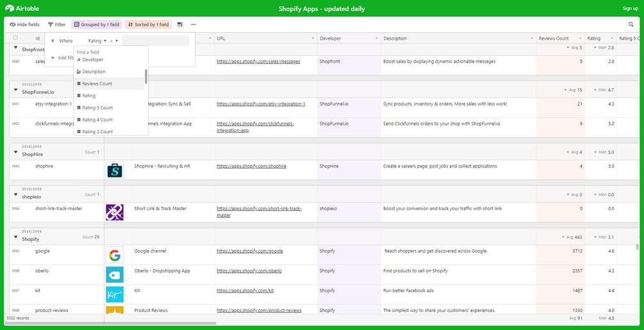Open the Rating field dropdown in filter
The height and width of the screenshot is (330, 644).
pyautogui.click(x=97, y=40)
